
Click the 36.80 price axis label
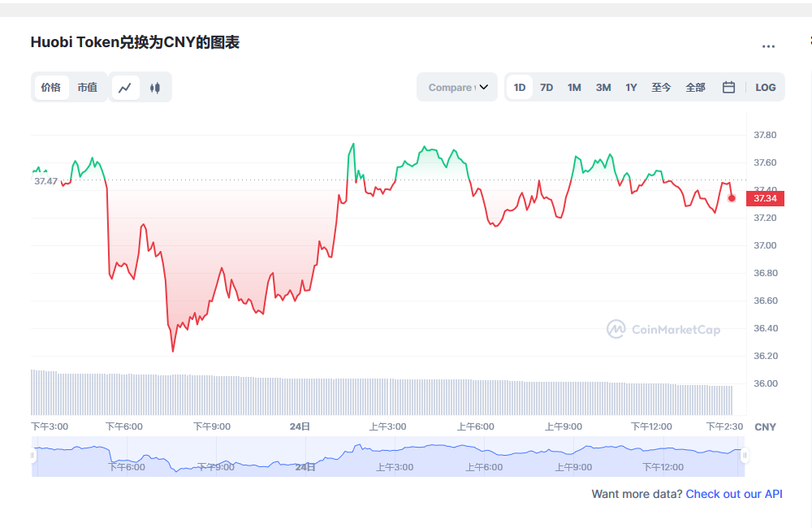[765, 273]
